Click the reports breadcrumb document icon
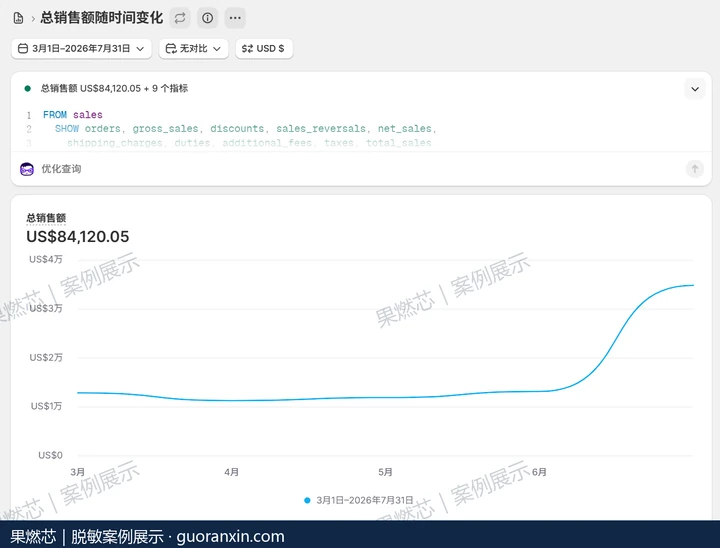The height and width of the screenshot is (548, 720). pos(18,18)
